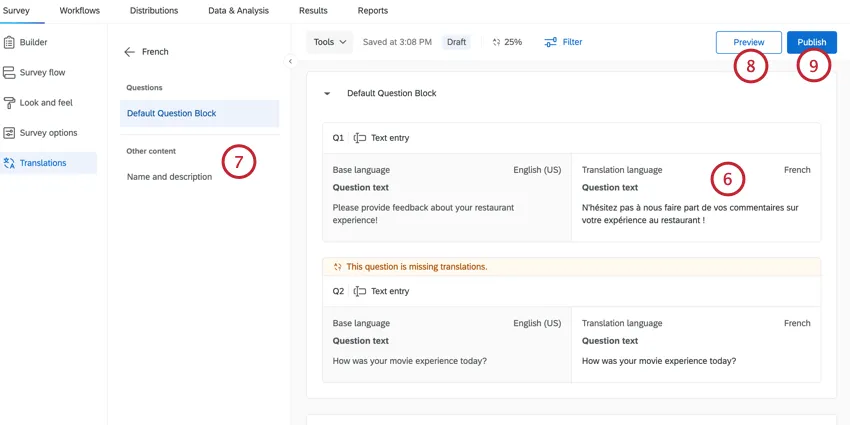Open the Look and feel paint roller icon
Image resolution: width=850 pixels, height=425 pixels.
coord(10,103)
